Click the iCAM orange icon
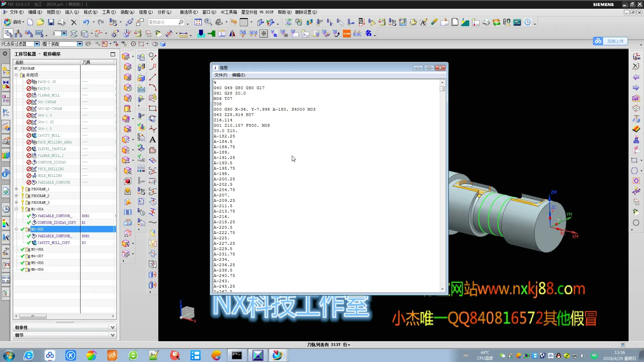Screen dimensions: 644x362 (x=347, y=34)
